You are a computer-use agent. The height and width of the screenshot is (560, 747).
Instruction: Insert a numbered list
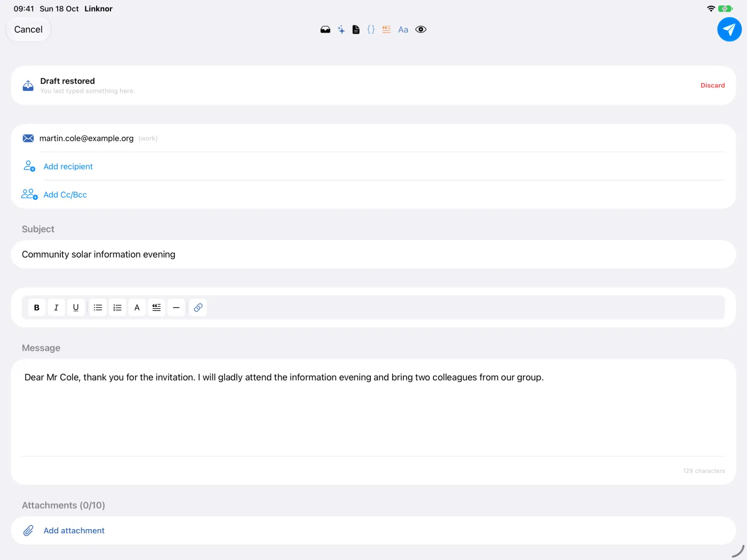coord(117,308)
